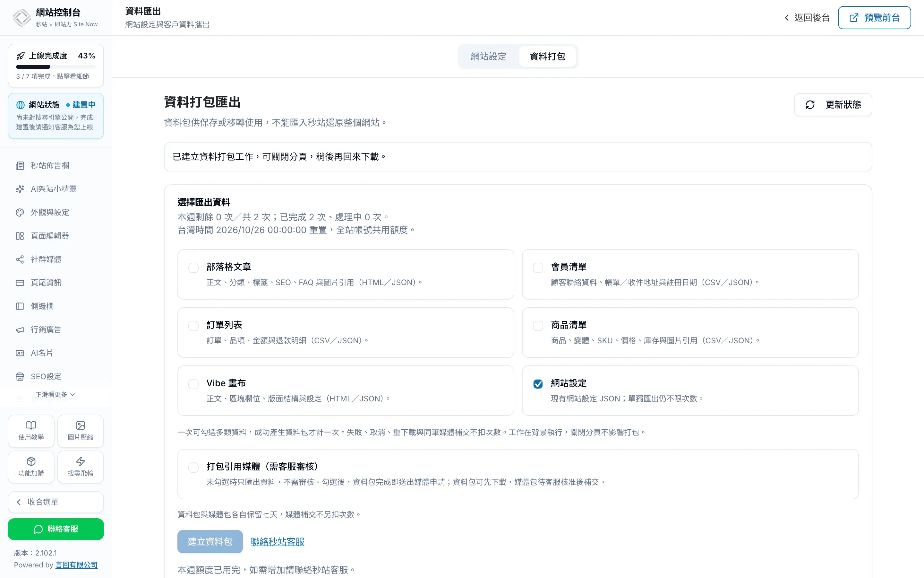This screenshot has width=924, height=578.
Task: Open 社群媒體 share icon
Action: pyautogui.click(x=20, y=259)
